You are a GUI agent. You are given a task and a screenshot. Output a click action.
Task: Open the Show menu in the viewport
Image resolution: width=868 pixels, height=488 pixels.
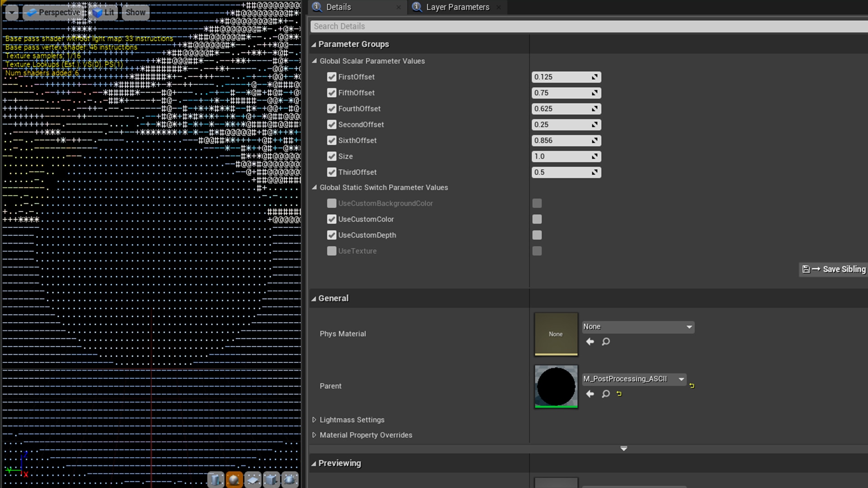[x=135, y=12]
